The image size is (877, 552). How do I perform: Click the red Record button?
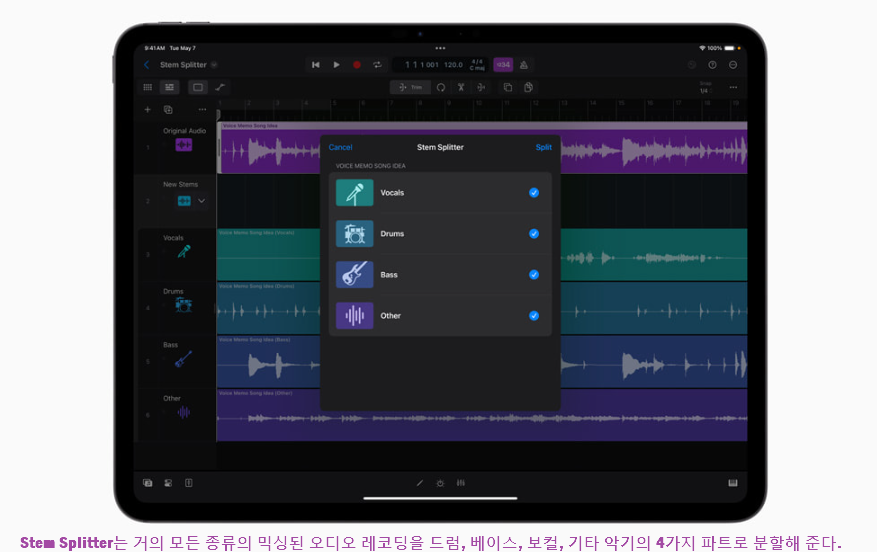357,65
